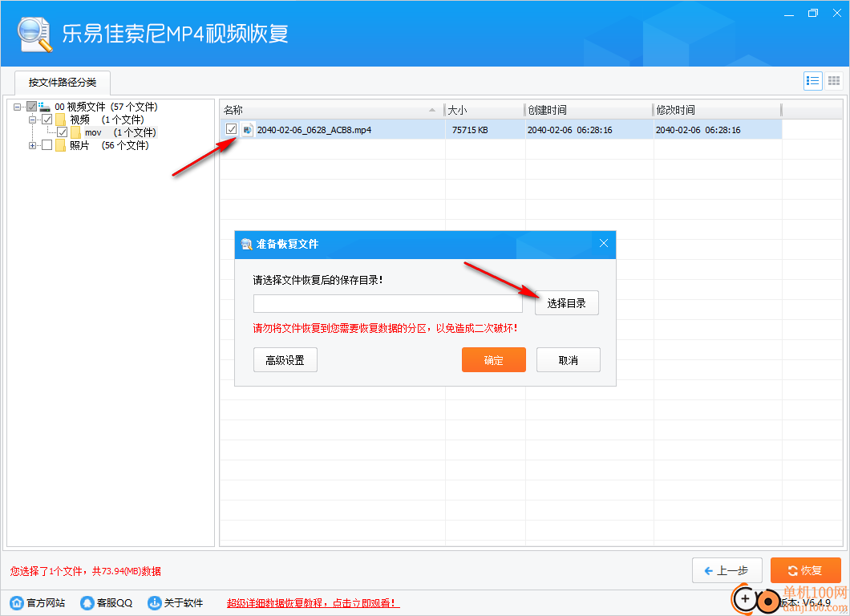850x616 pixels.
Task: Collapse the 00 视频文件 tree node
Action: [18, 107]
